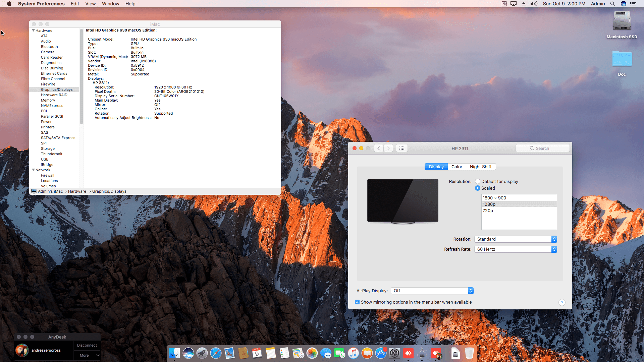
Task: Open Maps icon in dock
Action: [298, 353]
